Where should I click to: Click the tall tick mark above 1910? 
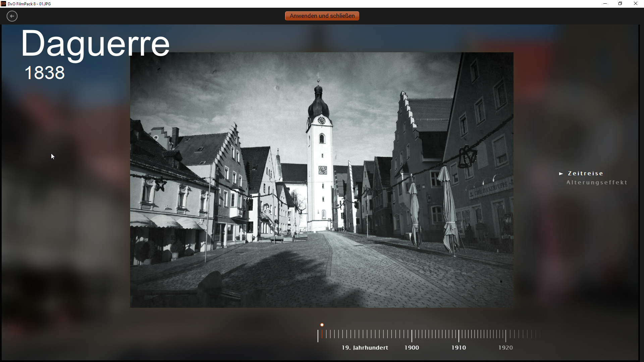coord(459,335)
